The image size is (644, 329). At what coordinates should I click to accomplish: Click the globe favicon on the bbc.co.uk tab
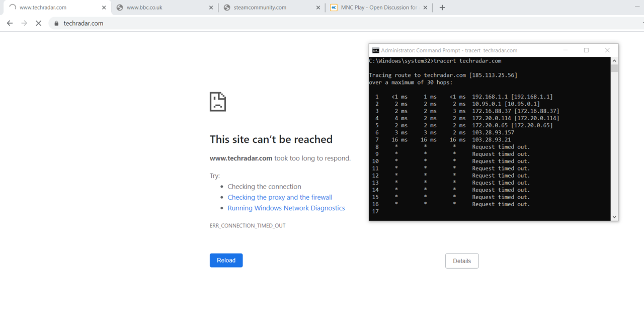120,8
